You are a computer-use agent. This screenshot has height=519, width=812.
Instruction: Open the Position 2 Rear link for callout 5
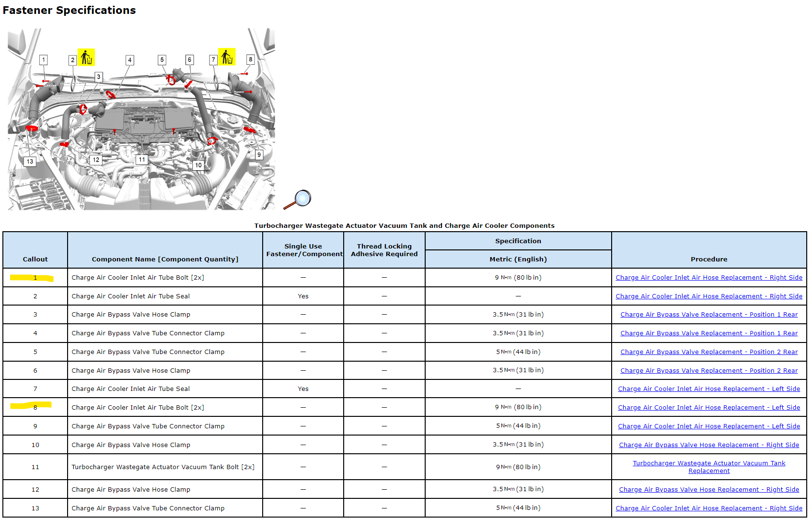(708, 352)
